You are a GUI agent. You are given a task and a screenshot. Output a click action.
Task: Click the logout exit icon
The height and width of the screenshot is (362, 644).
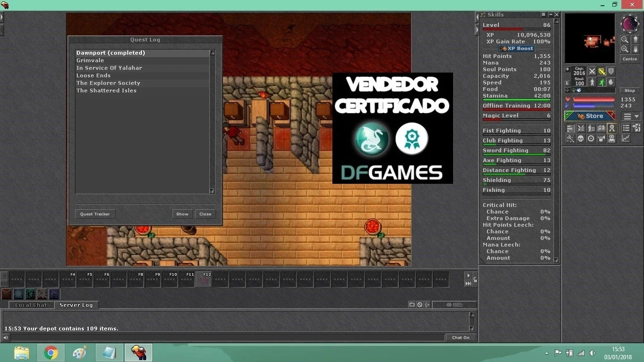point(636,128)
